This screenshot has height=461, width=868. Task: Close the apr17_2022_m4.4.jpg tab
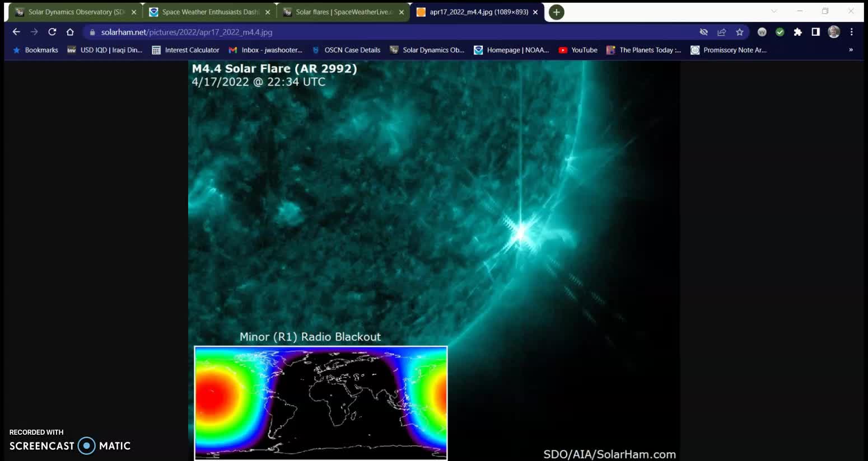coord(535,12)
